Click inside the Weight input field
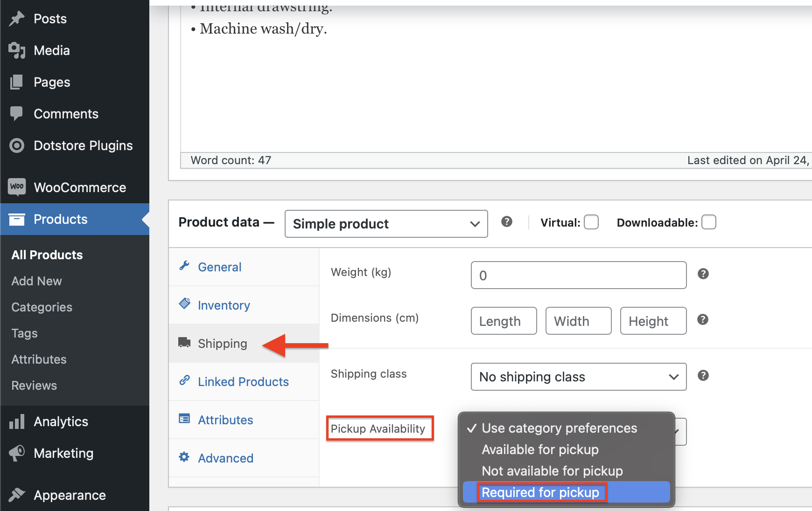The height and width of the screenshot is (511, 812). tap(578, 275)
